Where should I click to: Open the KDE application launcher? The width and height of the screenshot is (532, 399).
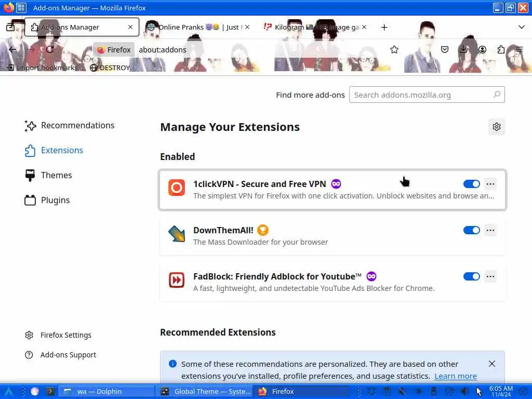9,392
